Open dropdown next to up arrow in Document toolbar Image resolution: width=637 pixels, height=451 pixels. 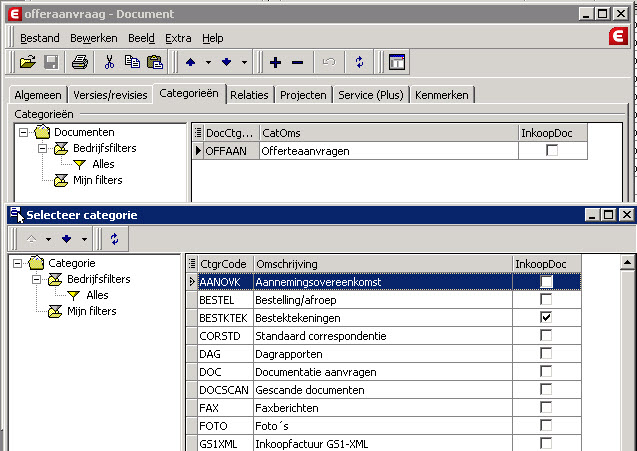(x=208, y=62)
